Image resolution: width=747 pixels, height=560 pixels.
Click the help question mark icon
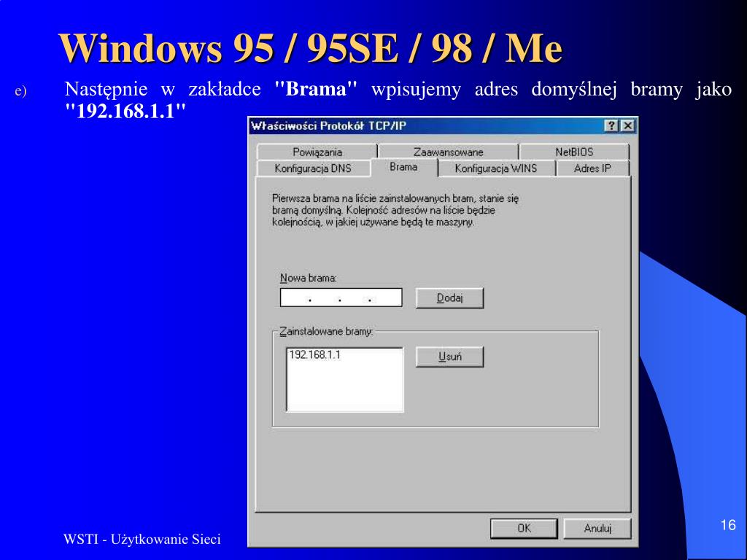(x=611, y=125)
